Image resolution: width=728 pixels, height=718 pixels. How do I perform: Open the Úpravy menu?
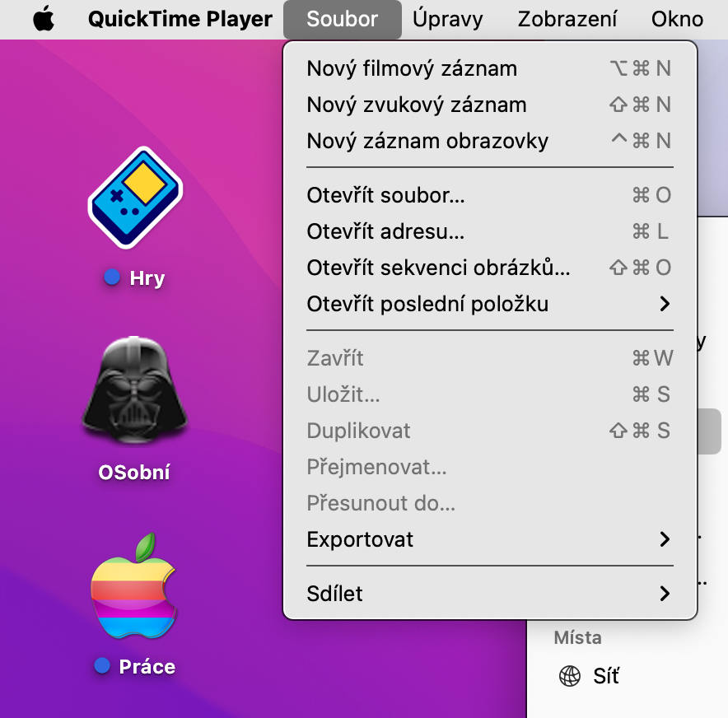[447, 19]
